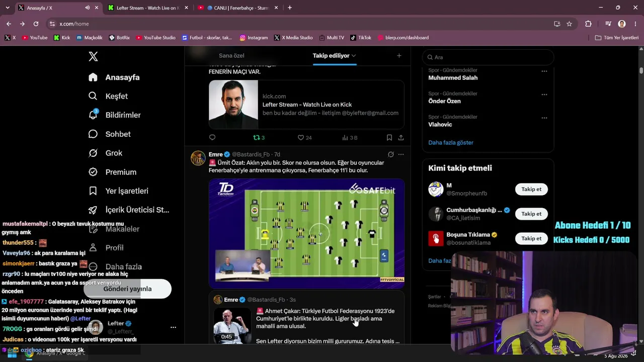Go back to the previous page
Screen dimensions: 644x362
point(9,24)
